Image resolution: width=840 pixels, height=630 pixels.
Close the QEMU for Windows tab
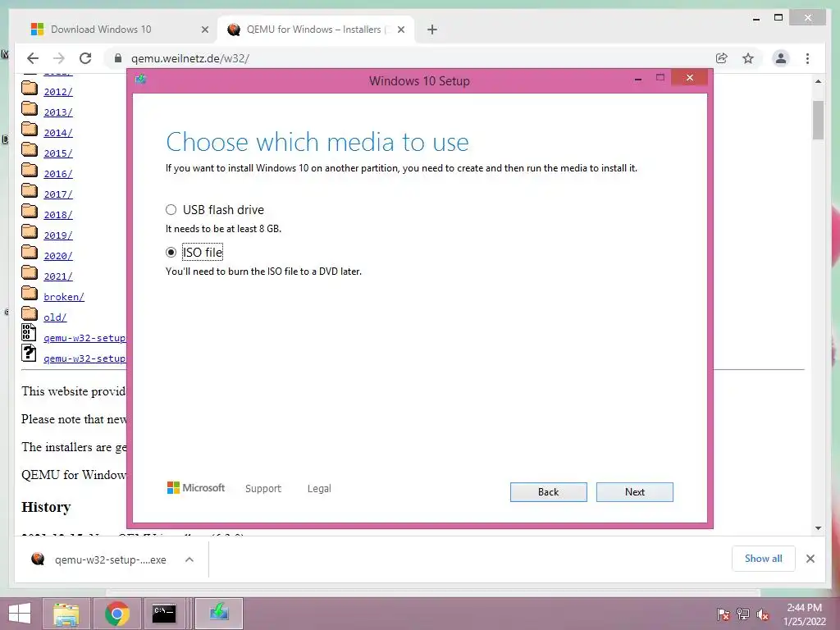[400, 30]
